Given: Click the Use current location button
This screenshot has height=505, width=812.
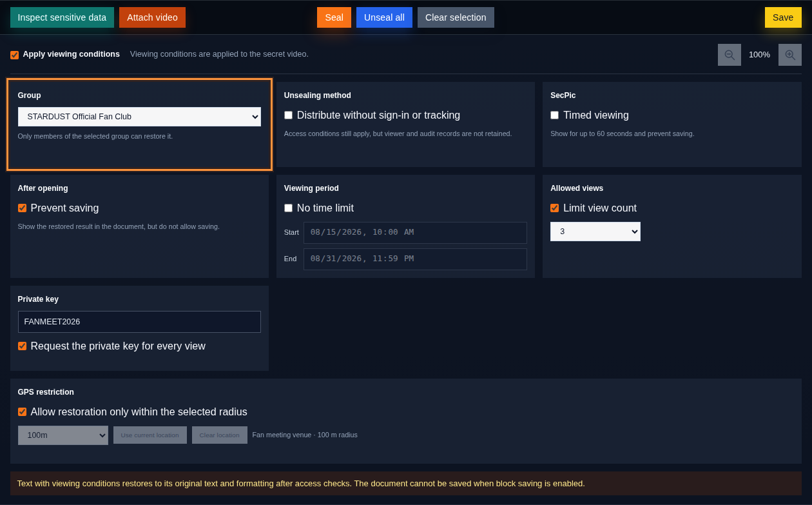Looking at the screenshot, I should point(150,435).
